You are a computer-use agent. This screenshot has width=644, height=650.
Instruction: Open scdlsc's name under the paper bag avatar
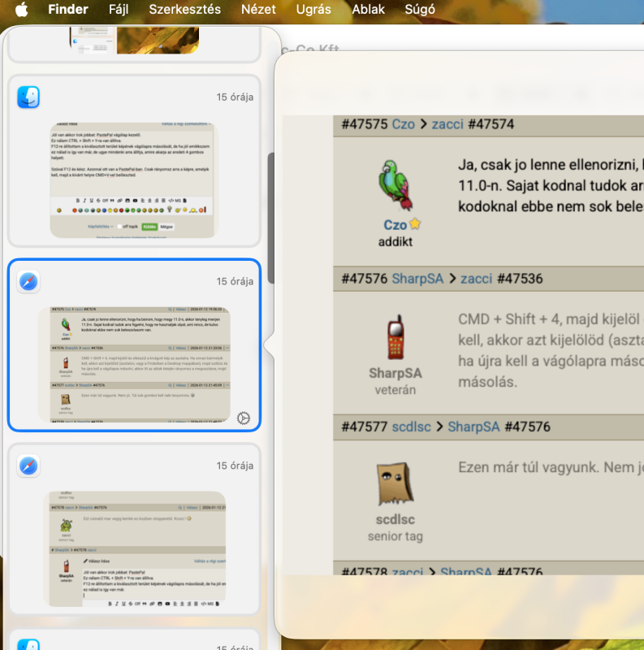(x=395, y=519)
